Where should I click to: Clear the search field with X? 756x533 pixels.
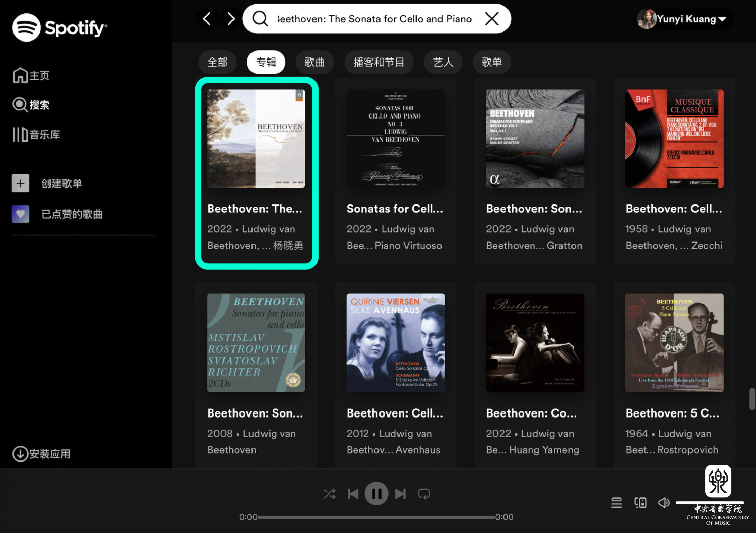[x=492, y=19]
